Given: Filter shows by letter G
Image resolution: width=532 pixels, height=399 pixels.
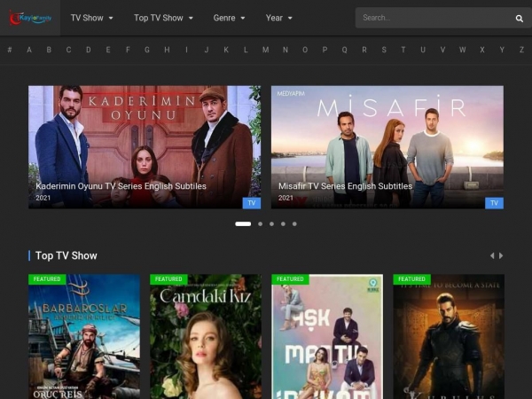Looking at the screenshot, I should click(147, 50).
